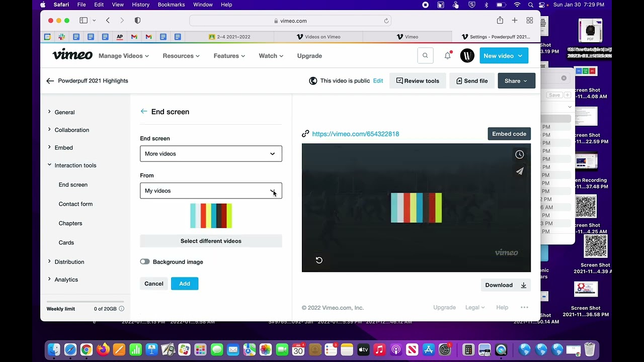Open the Vimeo search box icon
The height and width of the screenshot is (362, 644).
(425, 56)
